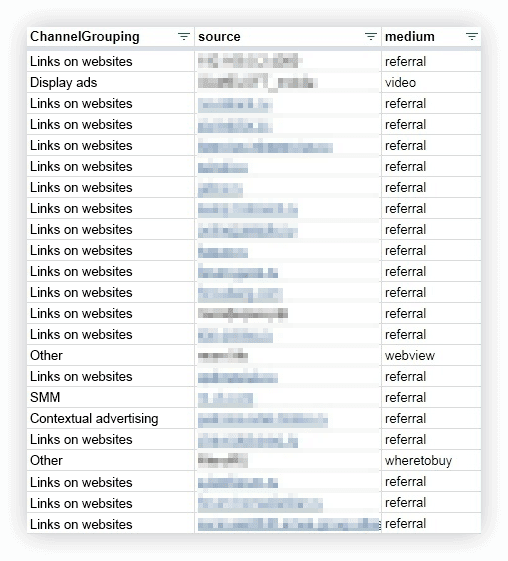Click the source column header
Image resolution: width=508 pixels, height=561 pixels.
coord(288,36)
